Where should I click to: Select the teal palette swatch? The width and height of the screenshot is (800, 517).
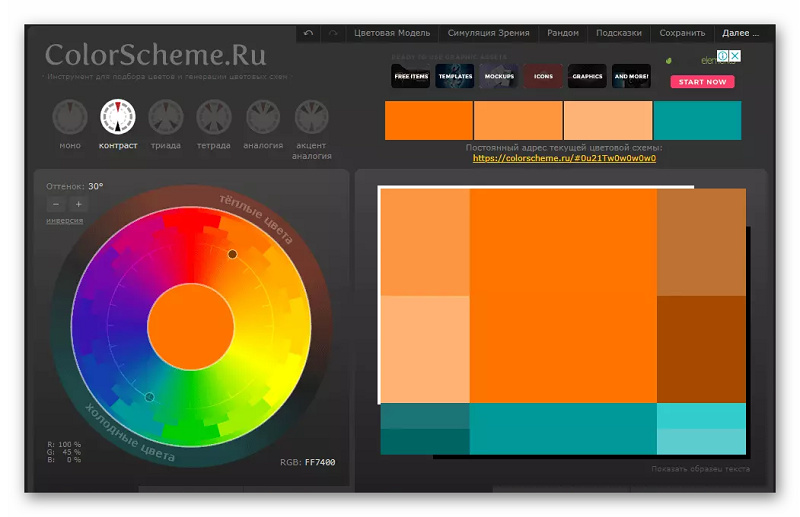(697, 120)
